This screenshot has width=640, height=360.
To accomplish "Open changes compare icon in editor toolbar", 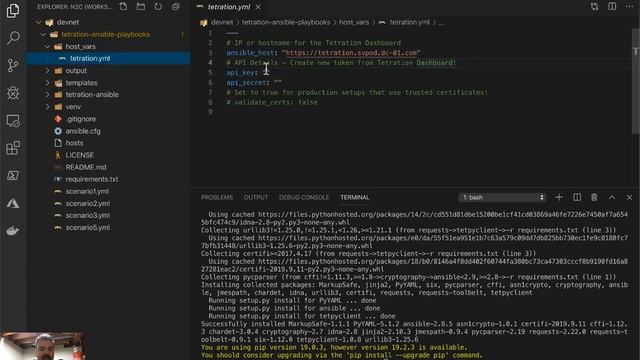I will pyautogui.click(x=594, y=7).
